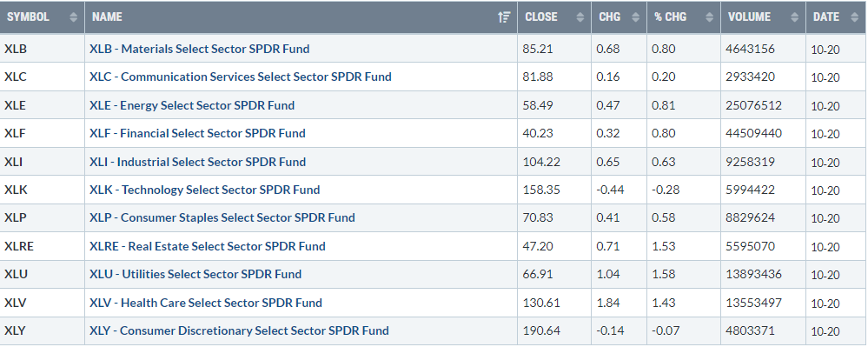
Task: Open XLF Financial Select Sector fund link
Action: coord(197,133)
